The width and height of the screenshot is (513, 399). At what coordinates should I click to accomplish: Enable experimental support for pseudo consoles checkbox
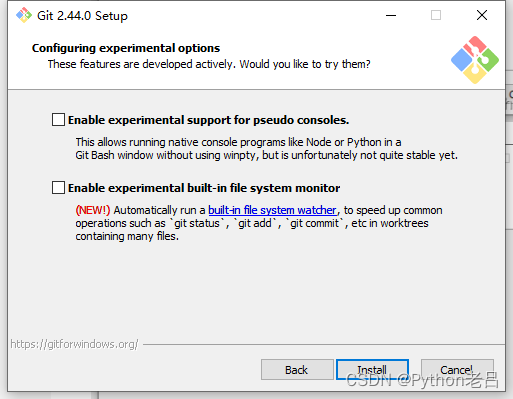[x=58, y=120]
